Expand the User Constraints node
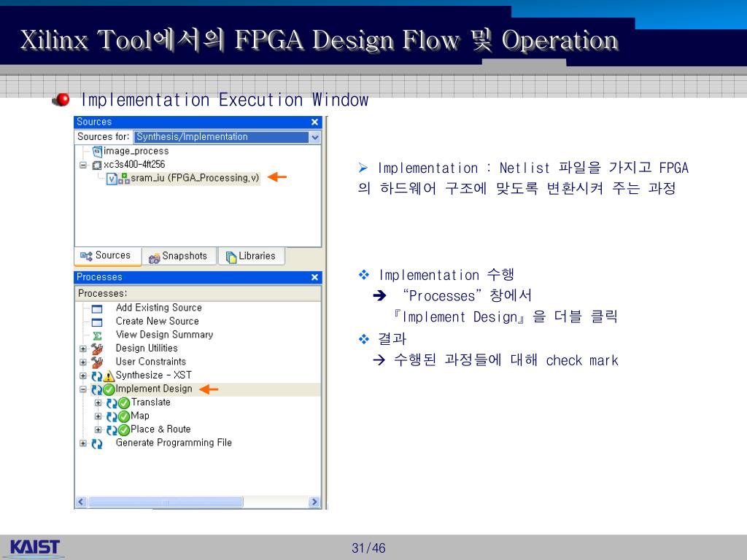Viewport: 747px width, 560px height. (x=83, y=362)
